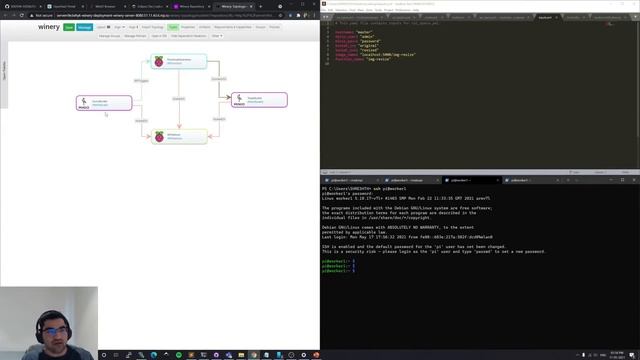Switch to the MinIO Browser tab
640x360 pixels.
point(107,7)
